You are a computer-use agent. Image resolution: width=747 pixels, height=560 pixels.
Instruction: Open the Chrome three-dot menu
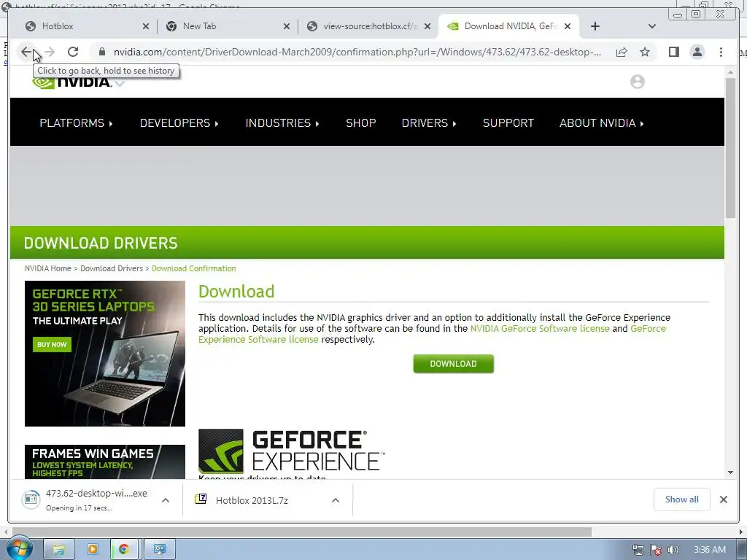point(721,52)
